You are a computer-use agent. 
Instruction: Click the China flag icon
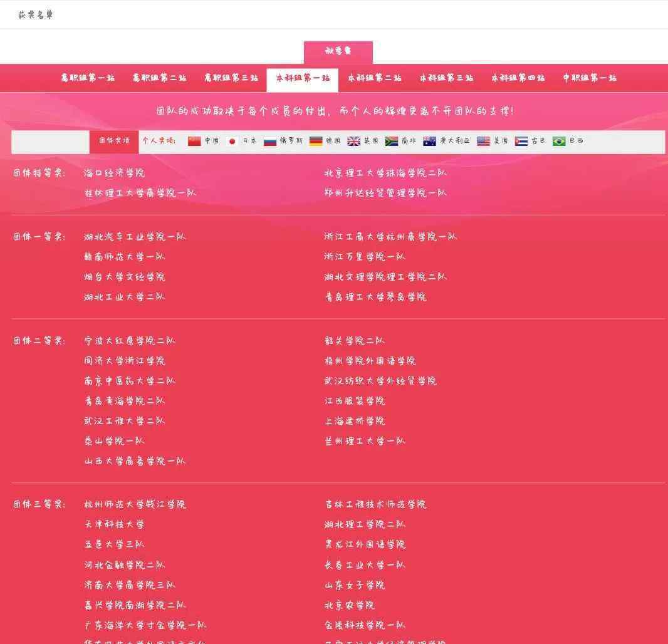click(194, 141)
